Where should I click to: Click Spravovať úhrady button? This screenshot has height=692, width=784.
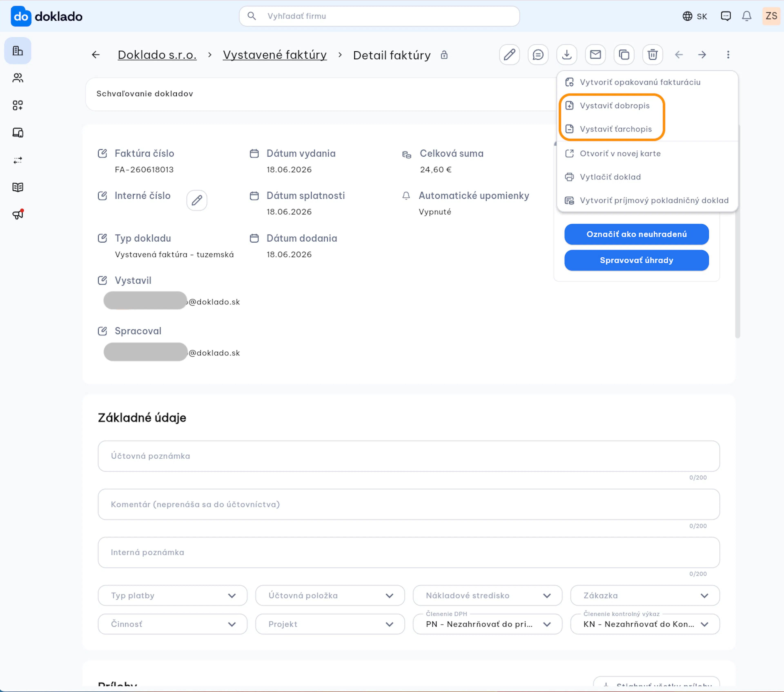point(636,260)
